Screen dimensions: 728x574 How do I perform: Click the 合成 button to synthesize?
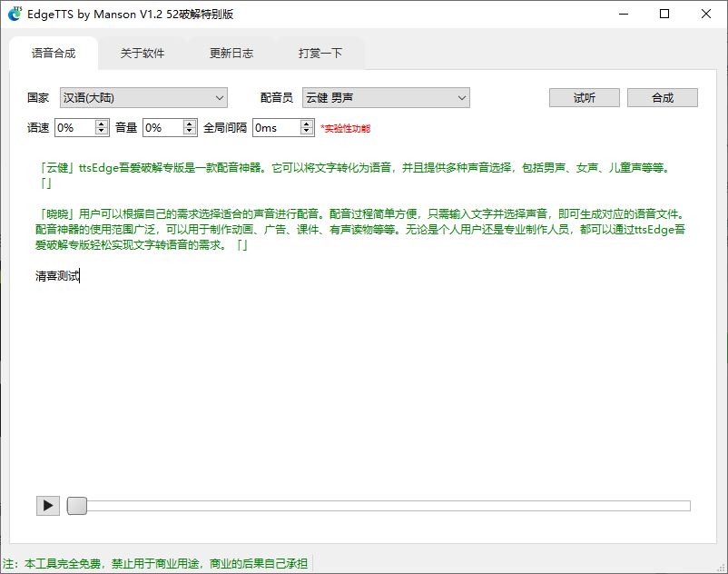click(662, 97)
